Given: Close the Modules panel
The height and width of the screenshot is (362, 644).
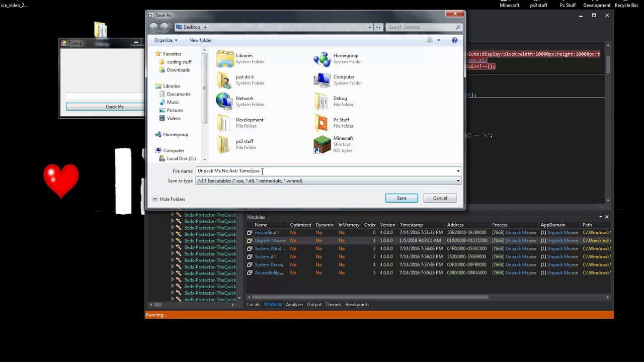Looking at the screenshot, I should pos(606,217).
